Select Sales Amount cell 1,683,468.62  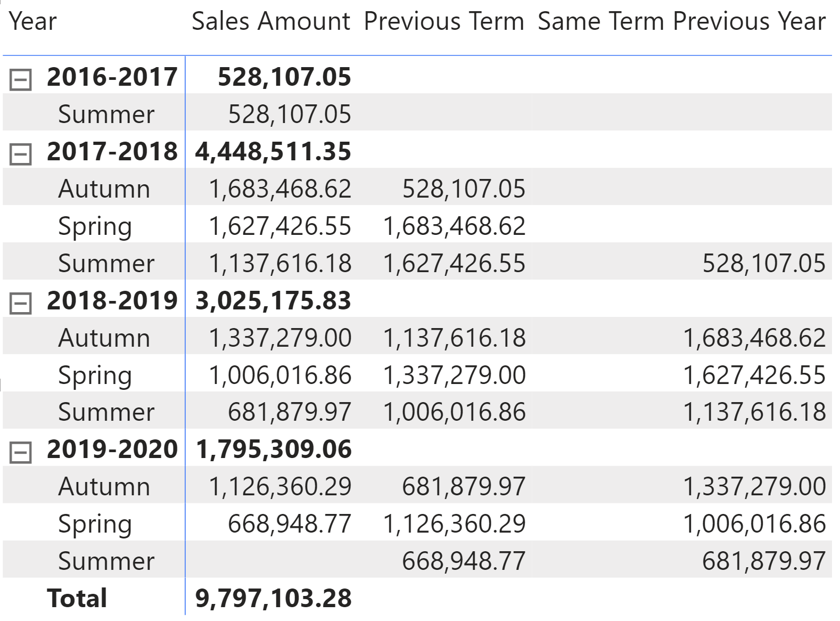point(280,189)
